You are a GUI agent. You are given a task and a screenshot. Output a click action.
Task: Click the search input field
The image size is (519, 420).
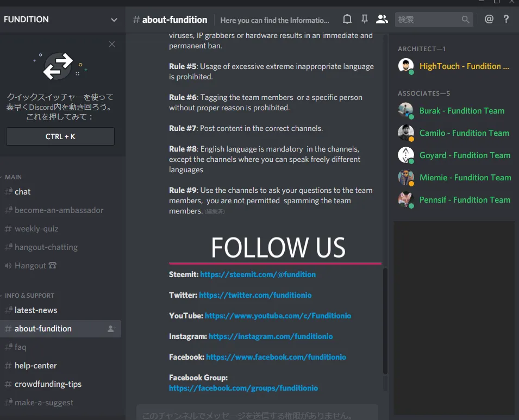pos(434,20)
